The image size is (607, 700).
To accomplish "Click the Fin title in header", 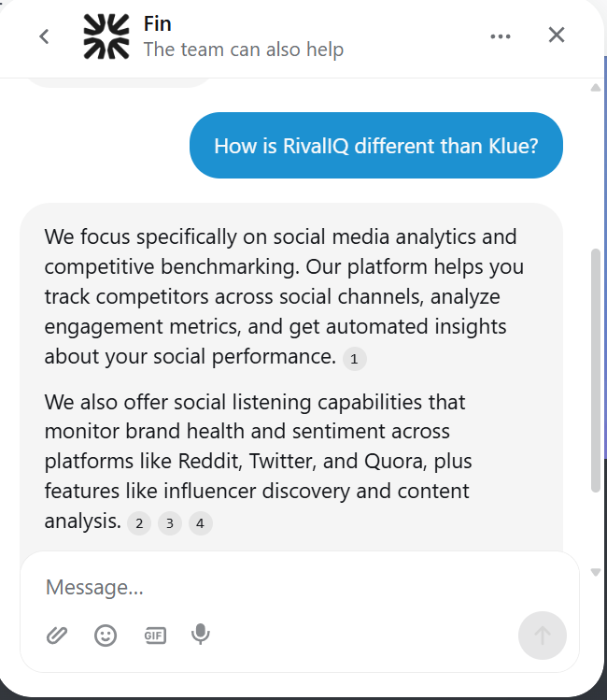I will tap(158, 23).
